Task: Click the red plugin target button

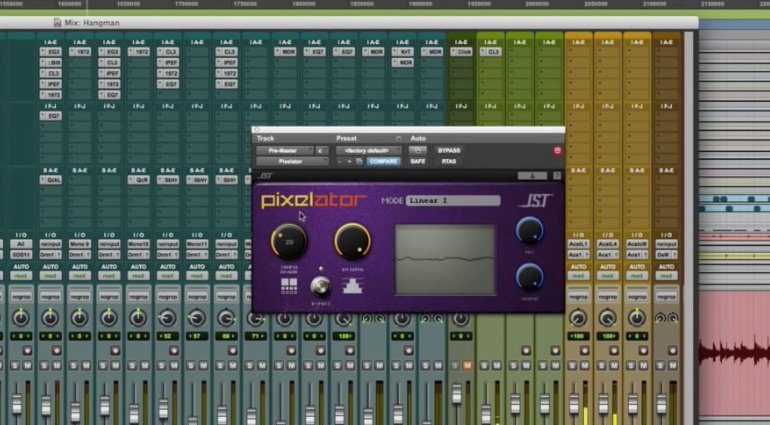Action: tap(557, 150)
